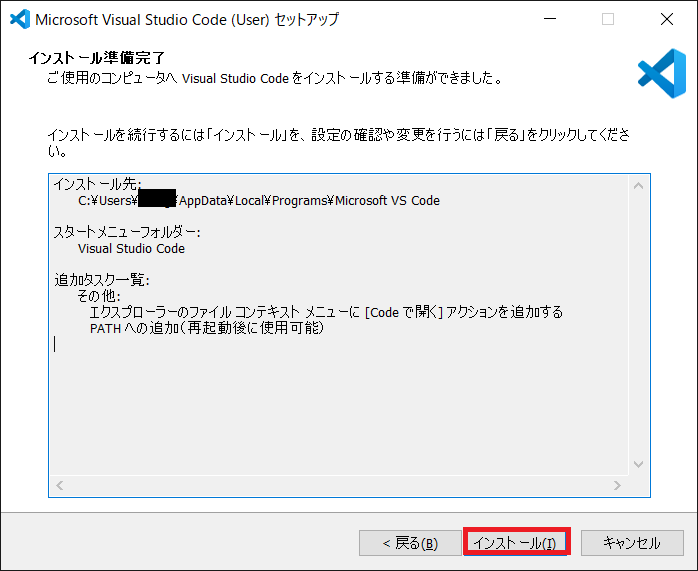The width and height of the screenshot is (698, 571).
Task: Click the '追加タスク一覧:' label
Action: tap(102, 280)
